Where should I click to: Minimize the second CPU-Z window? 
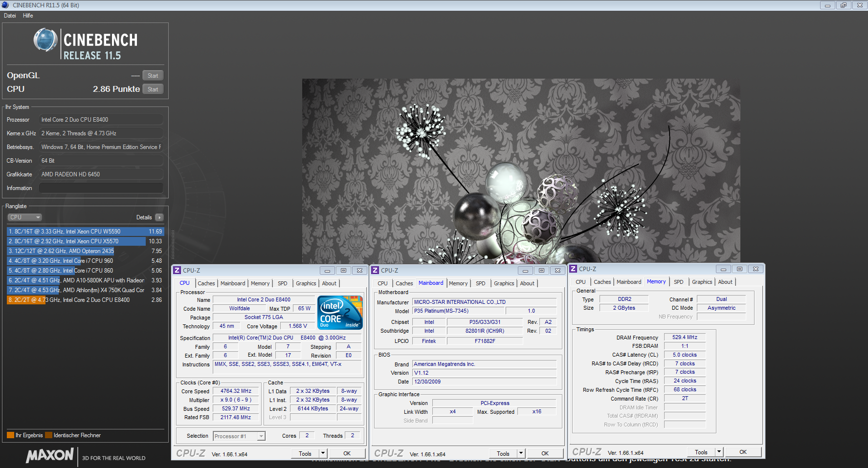point(525,271)
